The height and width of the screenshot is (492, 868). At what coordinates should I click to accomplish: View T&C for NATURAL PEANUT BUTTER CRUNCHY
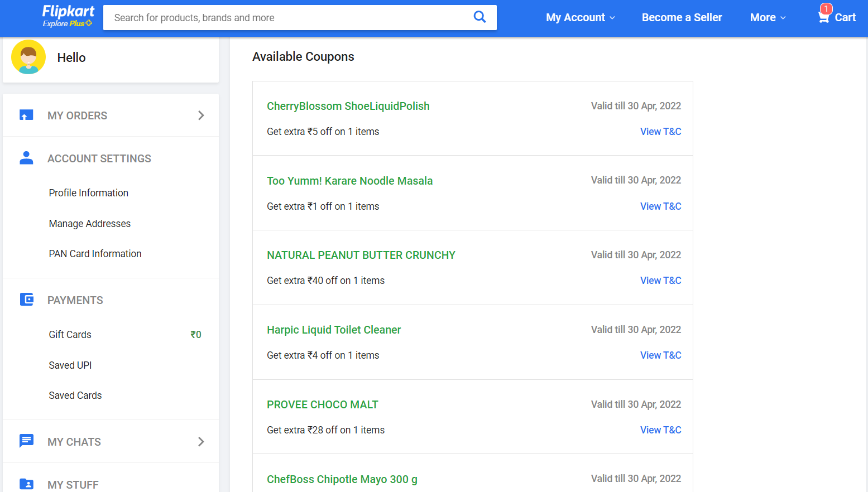point(660,280)
